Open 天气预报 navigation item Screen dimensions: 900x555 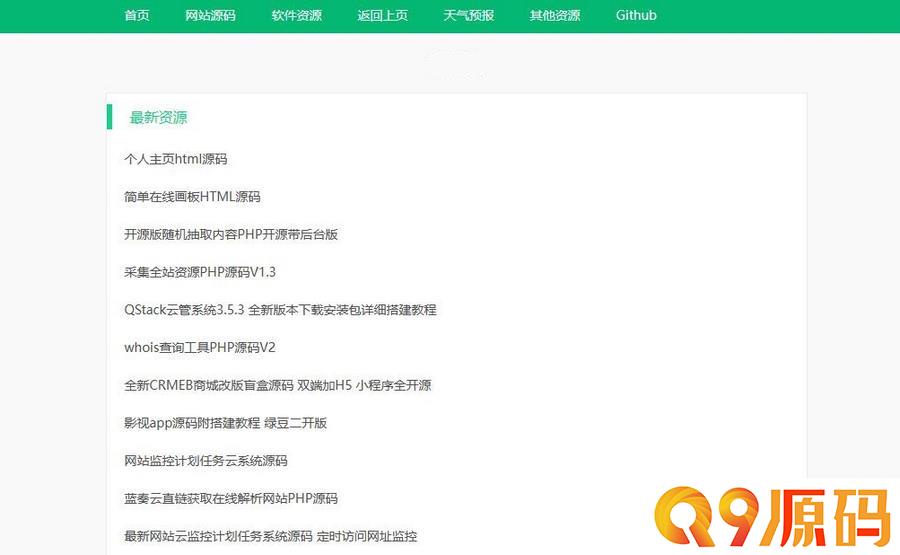pos(468,15)
